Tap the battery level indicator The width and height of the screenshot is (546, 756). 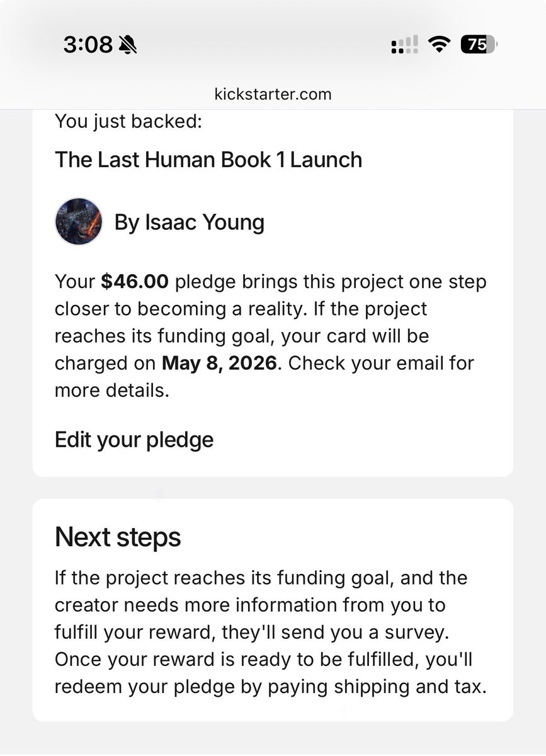pos(479,44)
